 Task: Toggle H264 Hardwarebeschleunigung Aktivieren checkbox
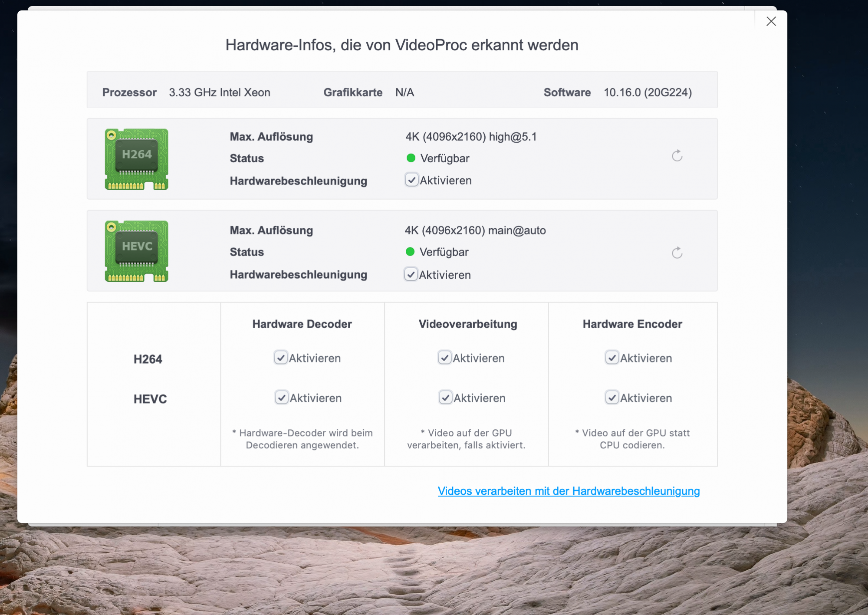tap(411, 180)
